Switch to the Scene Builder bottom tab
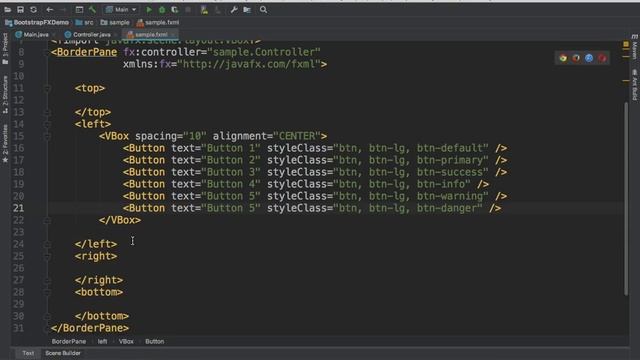 click(x=63, y=353)
